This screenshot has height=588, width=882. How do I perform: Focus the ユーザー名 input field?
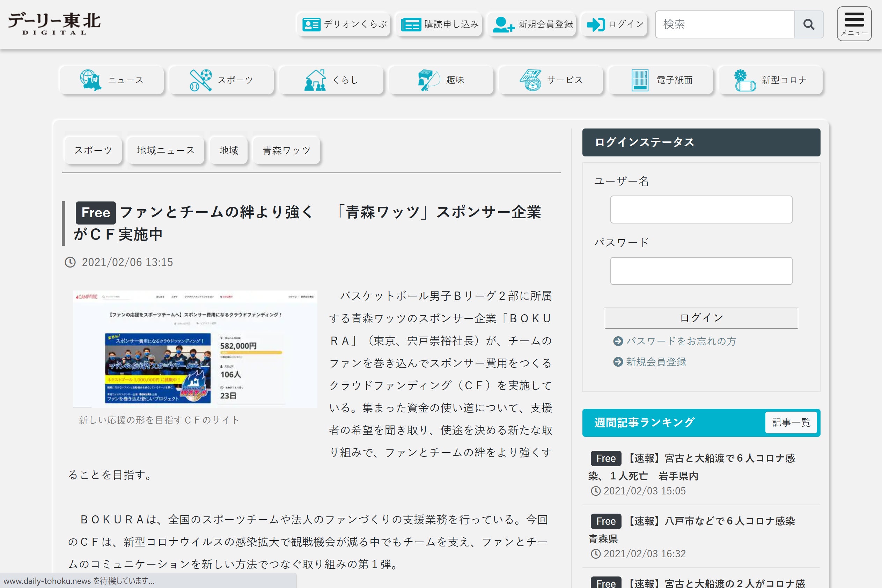pos(701,210)
